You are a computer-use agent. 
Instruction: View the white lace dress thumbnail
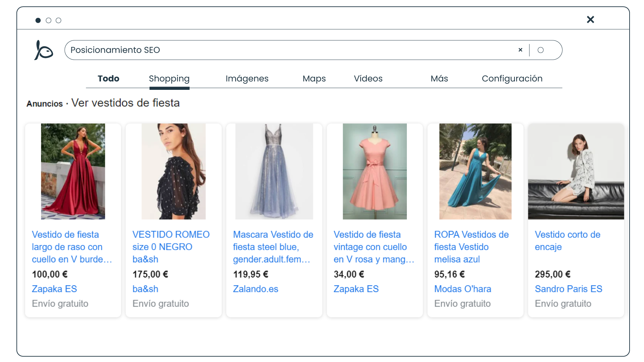click(576, 171)
